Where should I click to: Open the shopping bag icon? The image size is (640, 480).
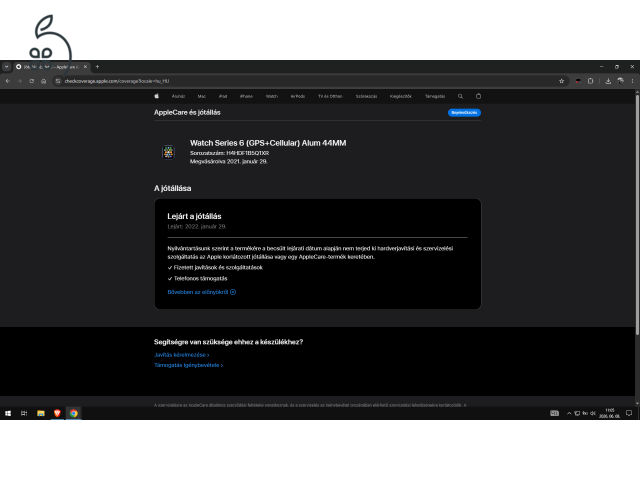pos(478,96)
